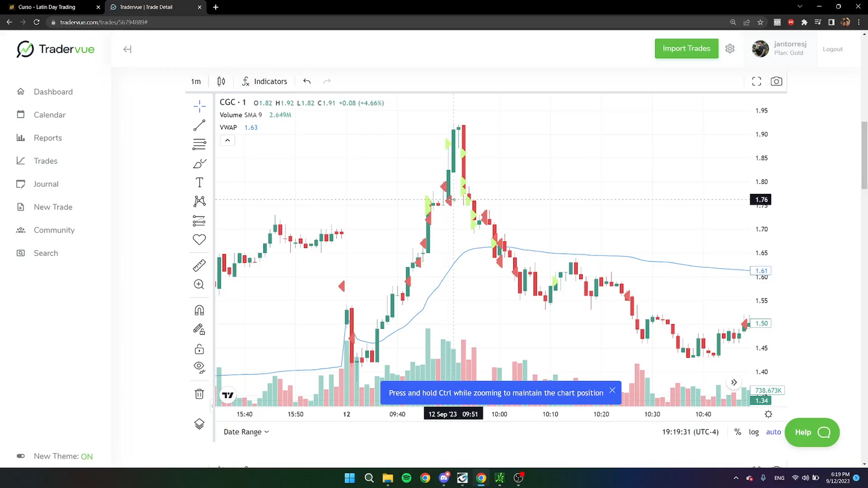Dismiss the Ctrl zoom hint tooltip
The image size is (868, 488).
point(612,391)
